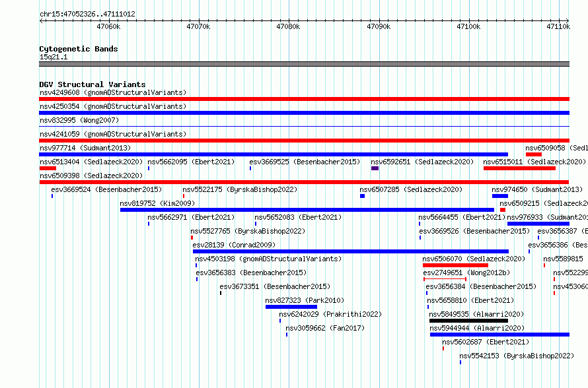Image resolution: width=588 pixels, height=388 pixels.
Task: Open nsv4241059 gnomADStructuralVariants entry
Action: [x=113, y=134]
